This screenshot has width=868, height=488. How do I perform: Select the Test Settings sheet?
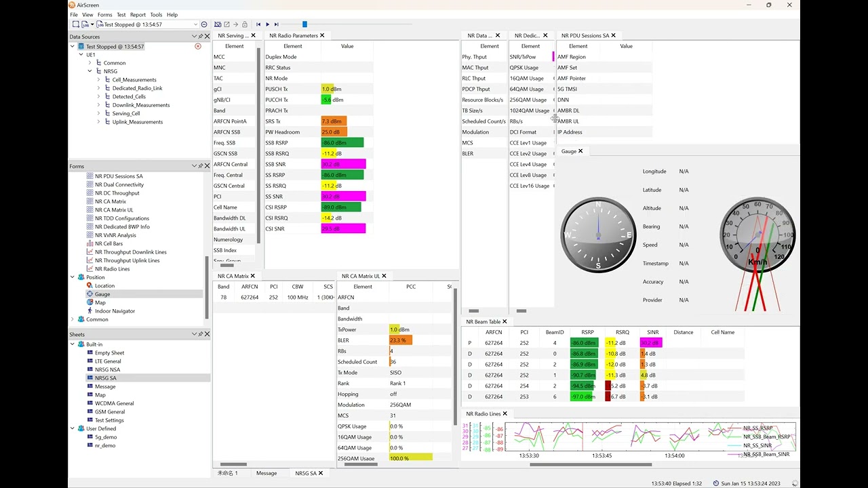pos(109,420)
